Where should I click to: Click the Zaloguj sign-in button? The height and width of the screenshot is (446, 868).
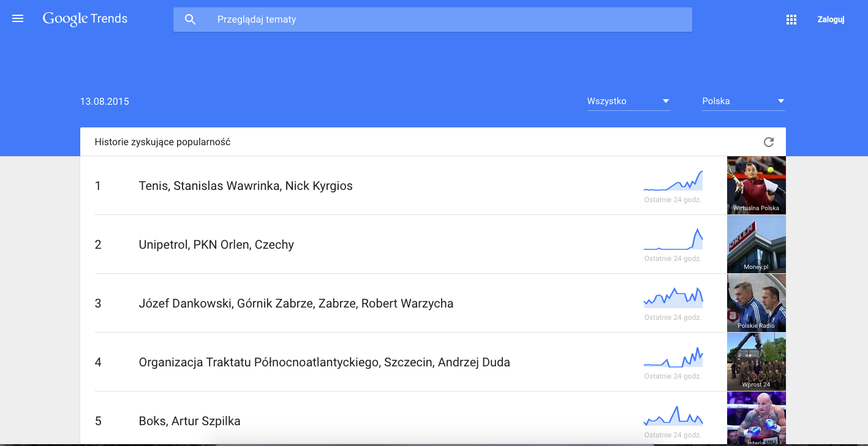[831, 20]
